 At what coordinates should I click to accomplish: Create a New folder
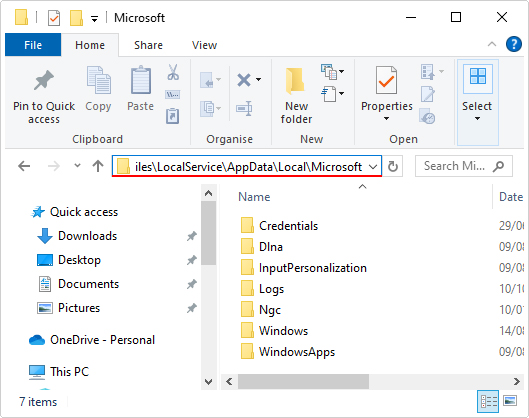coord(296,95)
